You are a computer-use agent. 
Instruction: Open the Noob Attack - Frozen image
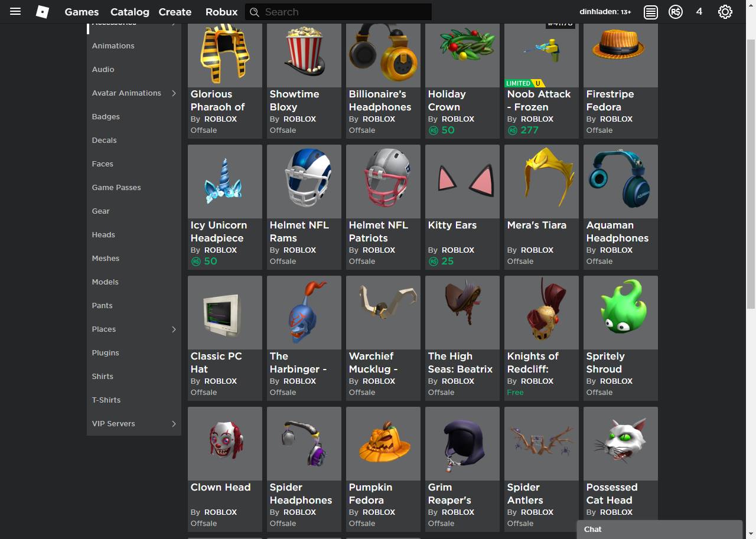(542, 55)
